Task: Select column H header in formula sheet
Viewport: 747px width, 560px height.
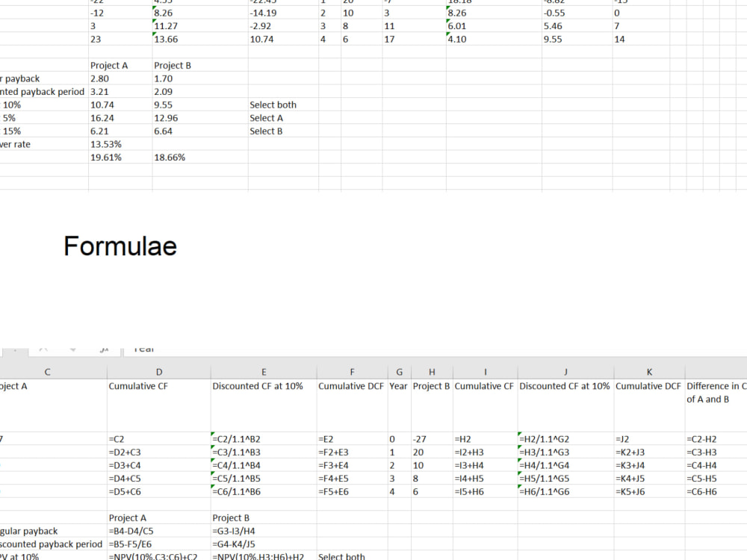Action: (432, 372)
